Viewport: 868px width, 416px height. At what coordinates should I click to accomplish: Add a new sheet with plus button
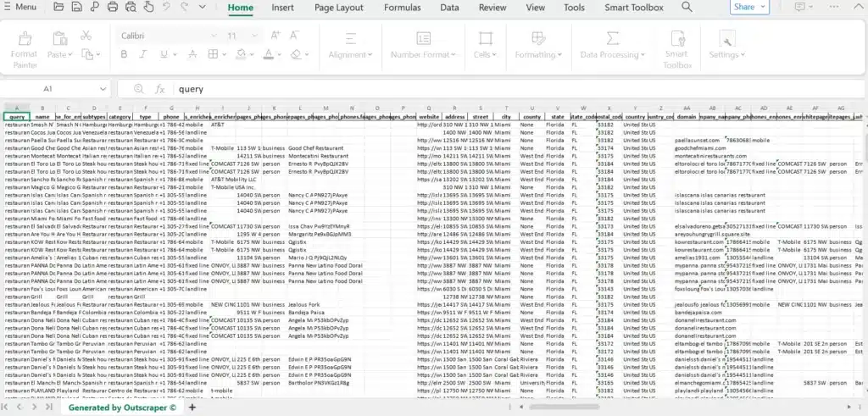click(x=192, y=408)
